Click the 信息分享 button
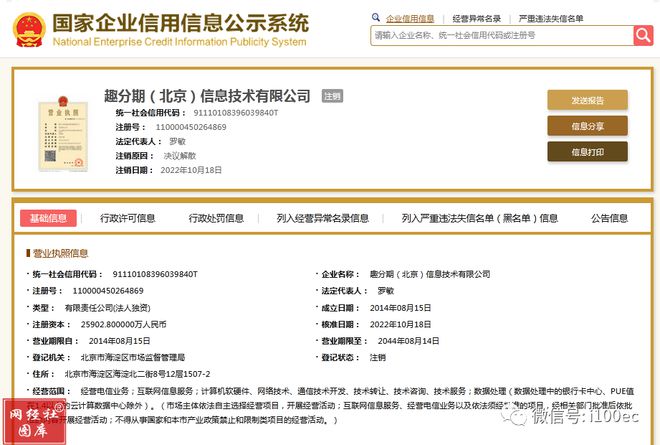Image resolution: width=660 pixels, height=445 pixels. 587,126
